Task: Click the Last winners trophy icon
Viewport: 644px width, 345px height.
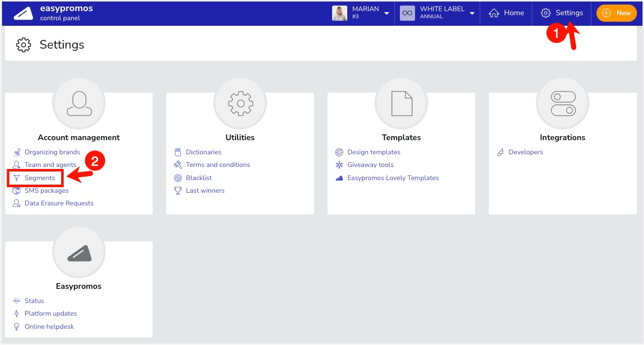Action: click(178, 191)
